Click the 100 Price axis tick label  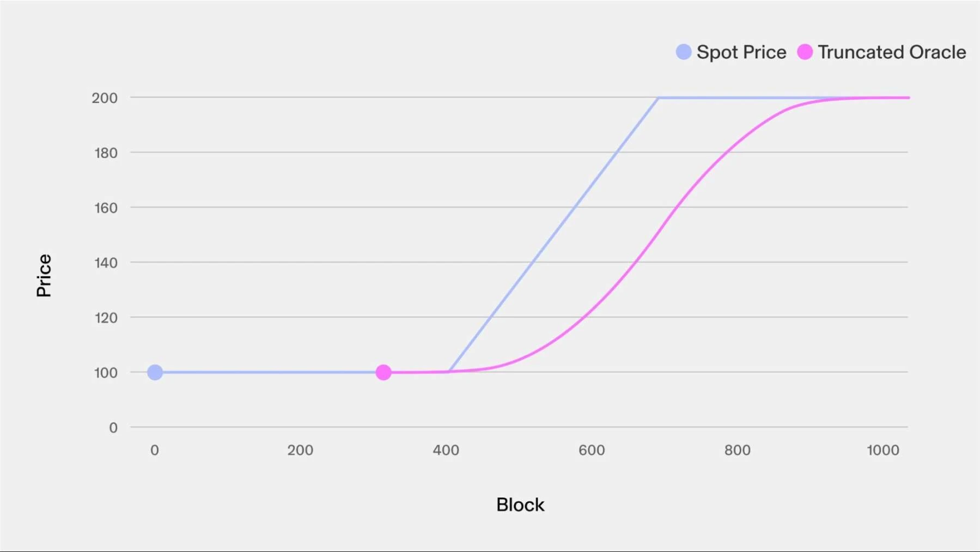pyautogui.click(x=106, y=373)
